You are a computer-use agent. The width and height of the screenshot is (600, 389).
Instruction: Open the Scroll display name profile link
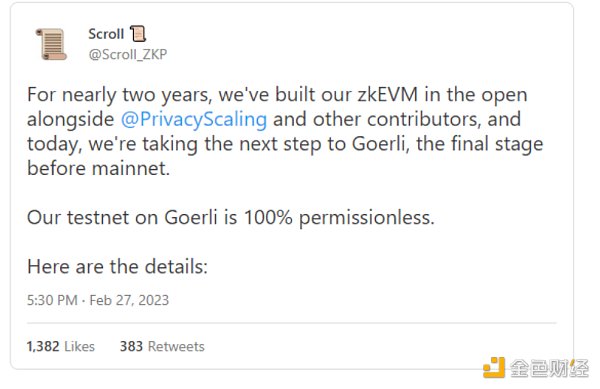click(x=106, y=34)
